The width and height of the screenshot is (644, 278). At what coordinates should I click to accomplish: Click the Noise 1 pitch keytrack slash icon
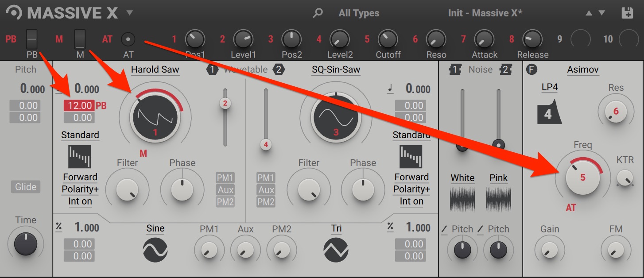(444, 229)
